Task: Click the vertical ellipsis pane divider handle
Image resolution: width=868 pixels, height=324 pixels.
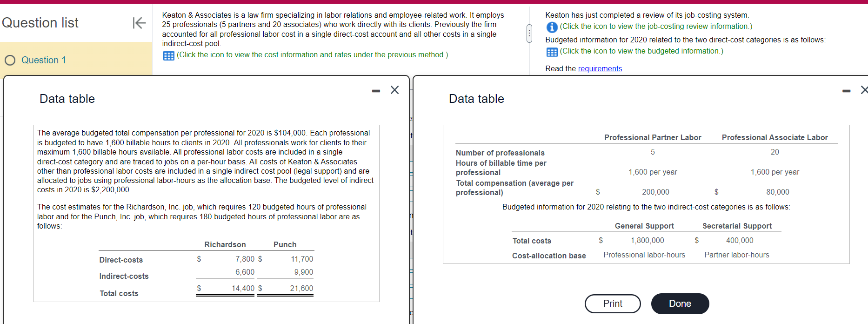Action: pyautogui.click(x=529, y=34)
